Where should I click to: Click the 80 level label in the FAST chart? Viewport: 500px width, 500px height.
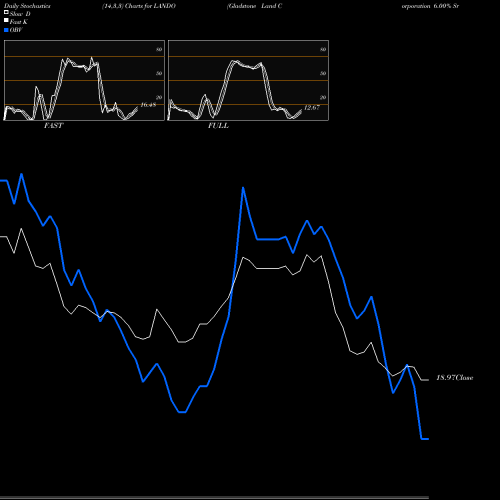159,49
